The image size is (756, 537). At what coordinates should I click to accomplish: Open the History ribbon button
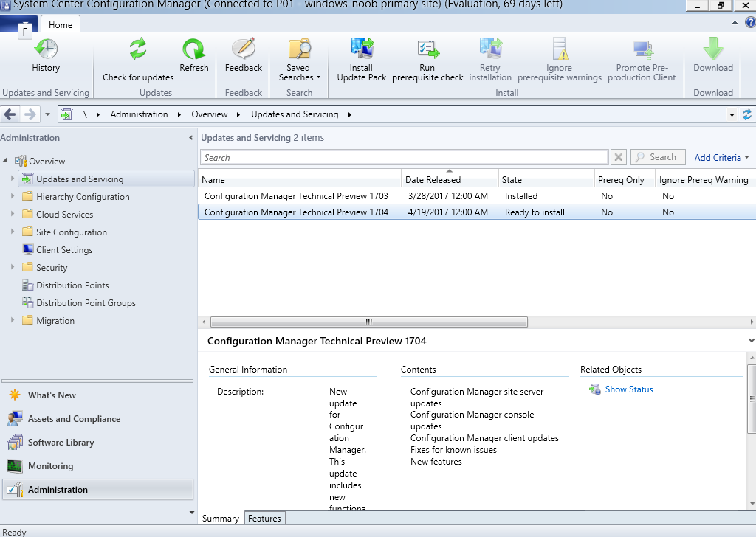pos(46,56)
